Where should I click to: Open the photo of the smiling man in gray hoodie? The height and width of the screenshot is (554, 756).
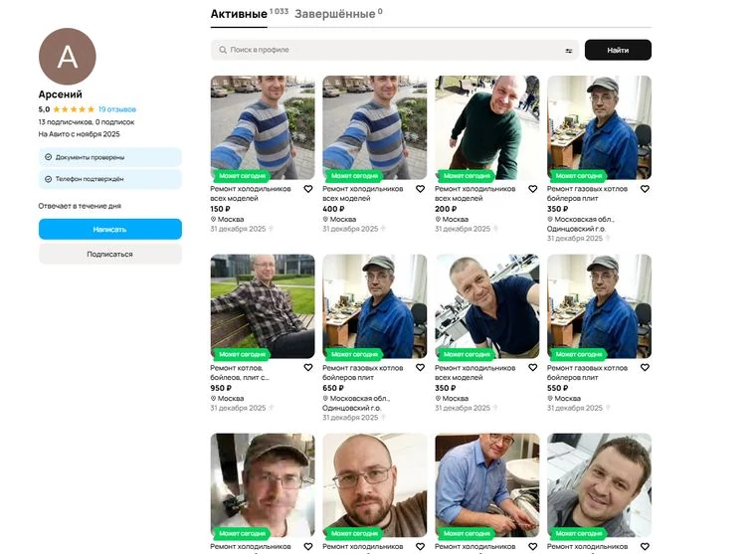point(599,485)
